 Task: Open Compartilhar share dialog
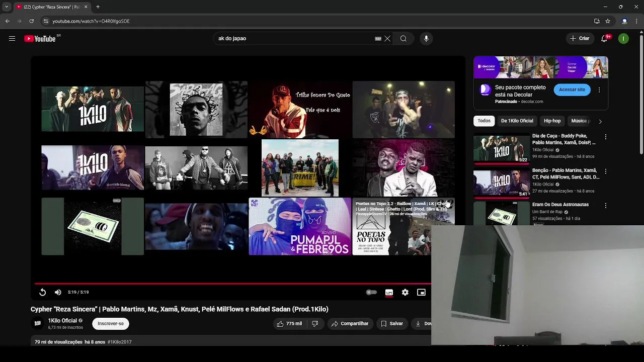350,324
